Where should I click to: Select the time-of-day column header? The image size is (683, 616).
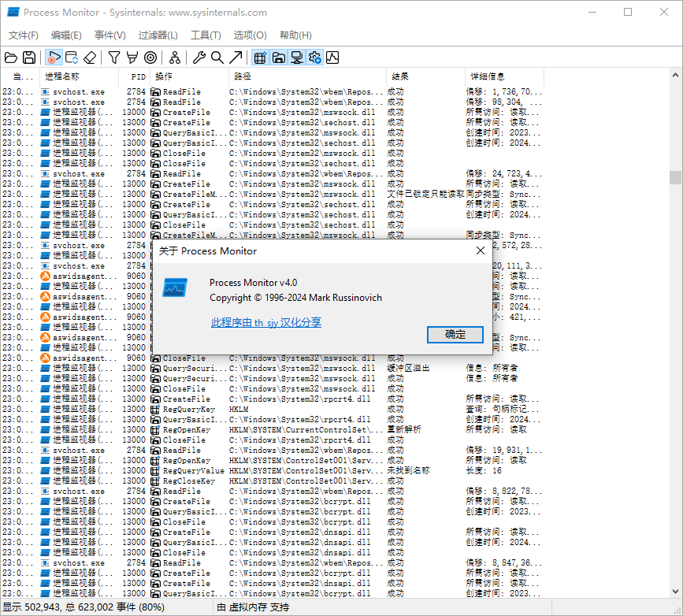pyautogui.click(x=20, y=76)
